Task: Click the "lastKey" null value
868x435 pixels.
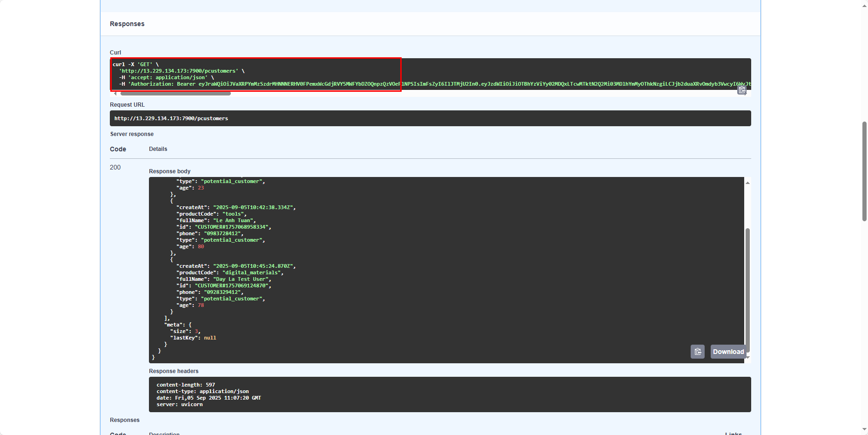Action: coord(210,338)
